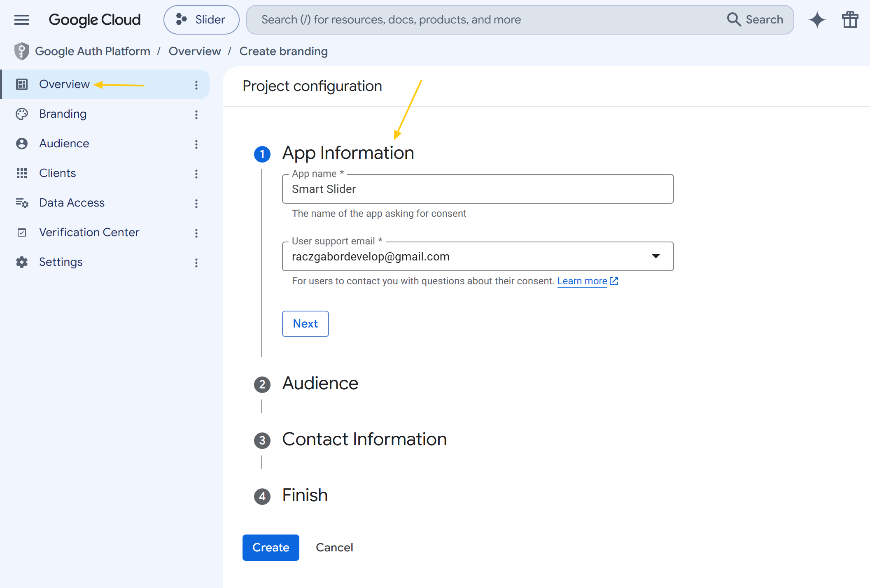
Task: Click the step 4 number badge
Action: pyautogui.click(x=262, y=497)
